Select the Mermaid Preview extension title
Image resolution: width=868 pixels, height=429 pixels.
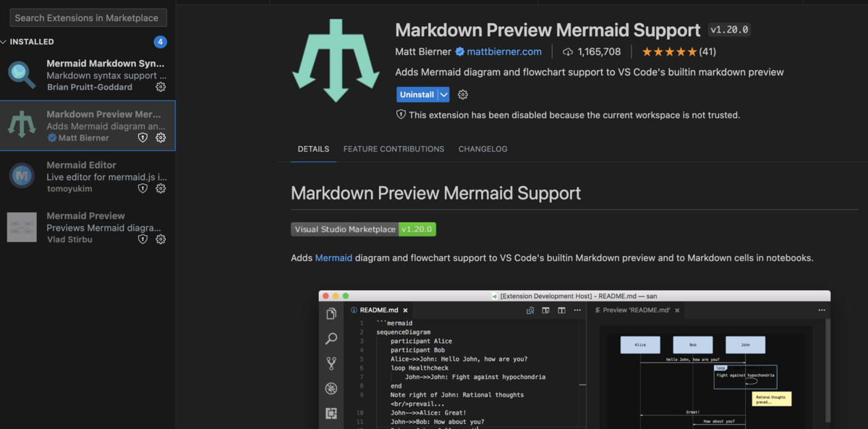tap(85, 216)
